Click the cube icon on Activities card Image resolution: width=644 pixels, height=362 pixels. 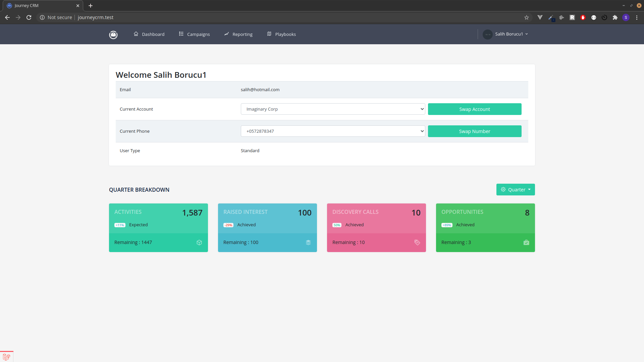pos(199,242)
